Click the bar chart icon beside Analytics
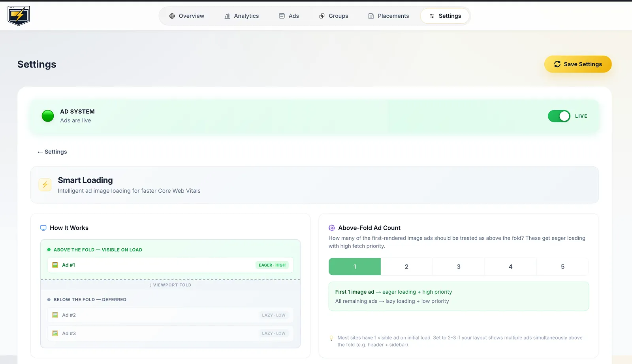The width and height of the screenshot is (632, 364). coord(227,16)
